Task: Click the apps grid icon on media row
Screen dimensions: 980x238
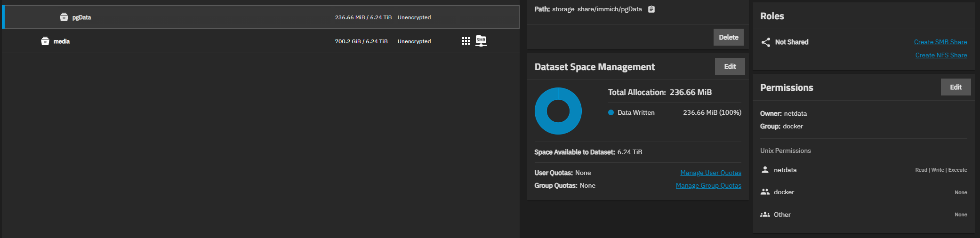Action: [466, 41]
